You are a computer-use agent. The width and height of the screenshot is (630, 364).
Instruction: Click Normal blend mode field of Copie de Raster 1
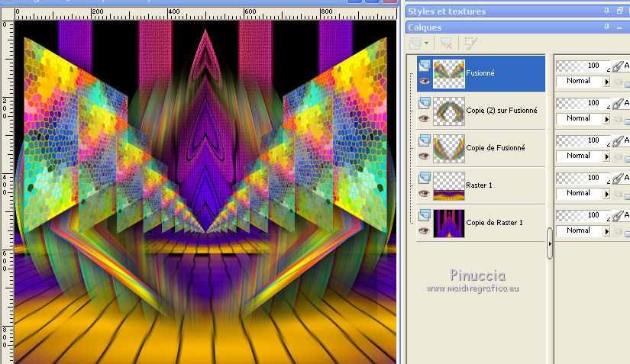[580, 230]
